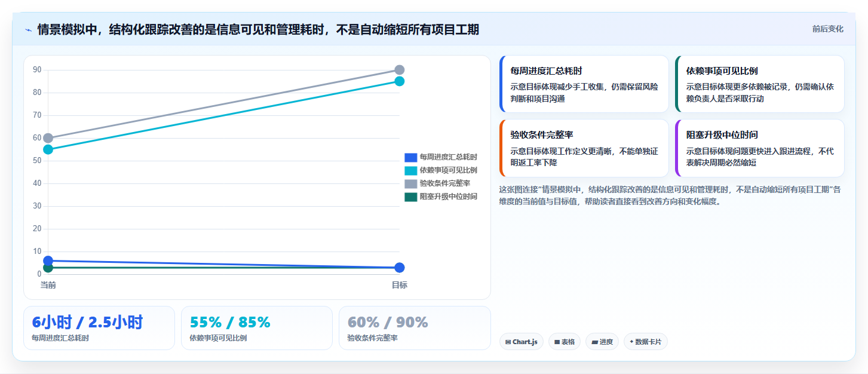Viewport: 868px width, 374px height.
Task: Click 依赖事项可见比例 caption under the 55% stat
Action: coord(218,338)
